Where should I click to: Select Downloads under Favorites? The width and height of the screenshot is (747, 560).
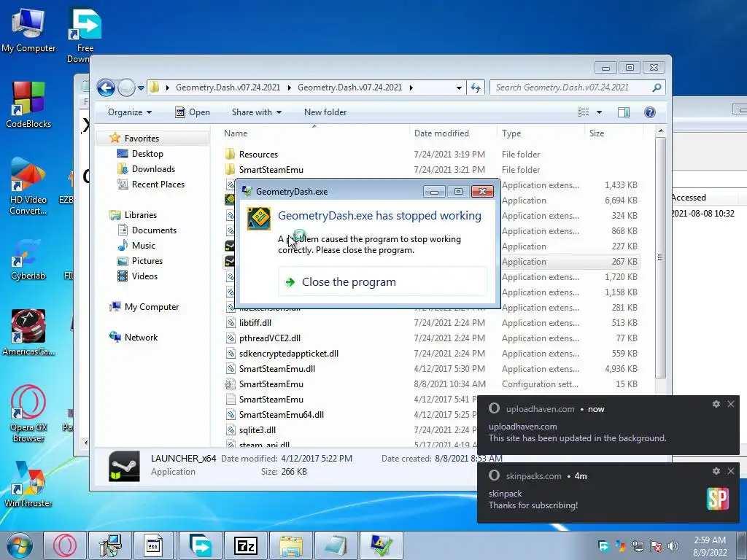pos(153,169)
